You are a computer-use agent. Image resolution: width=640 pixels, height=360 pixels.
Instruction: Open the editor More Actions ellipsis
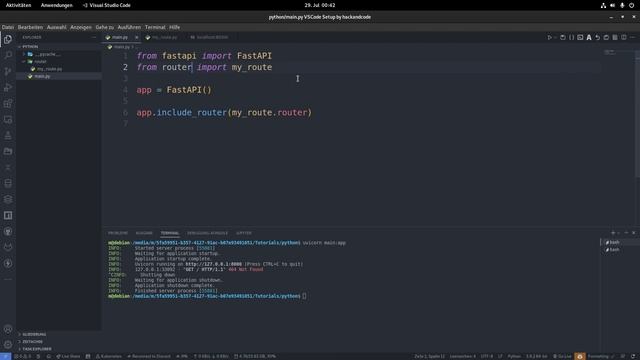click(632, 37)
